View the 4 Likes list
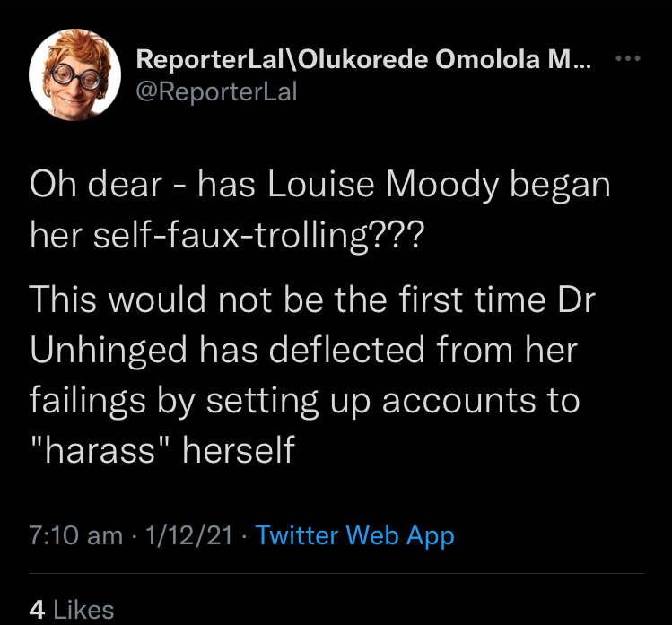Image resolution: width=672 pixels, height=625 pixels. point(72,610)
